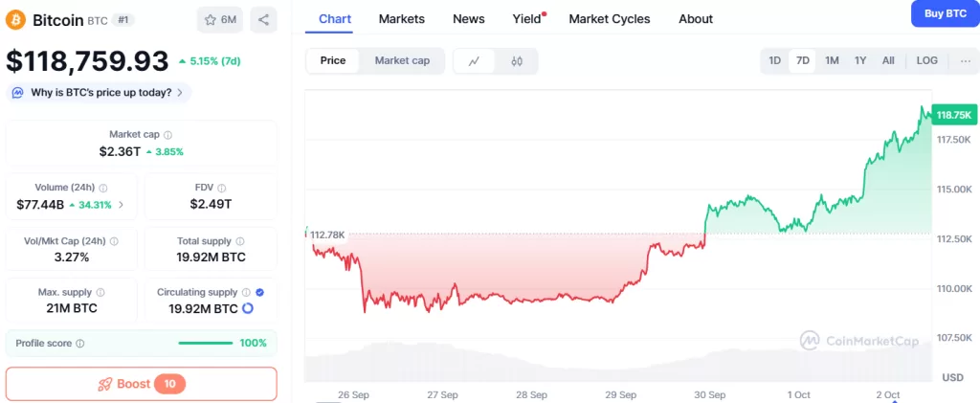Click the Circulating supply verified badge
Image resolution: width=980 pixels, height=403 pixels.
point(260,292)
